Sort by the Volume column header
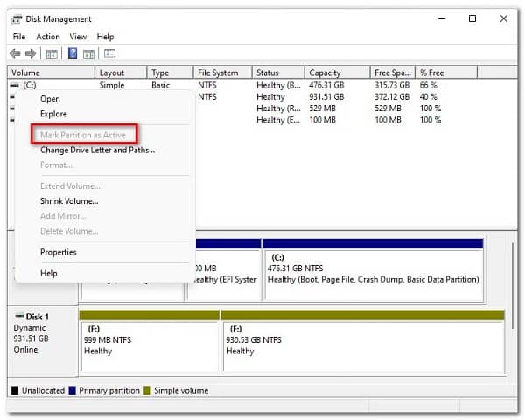 pos(52,73)
